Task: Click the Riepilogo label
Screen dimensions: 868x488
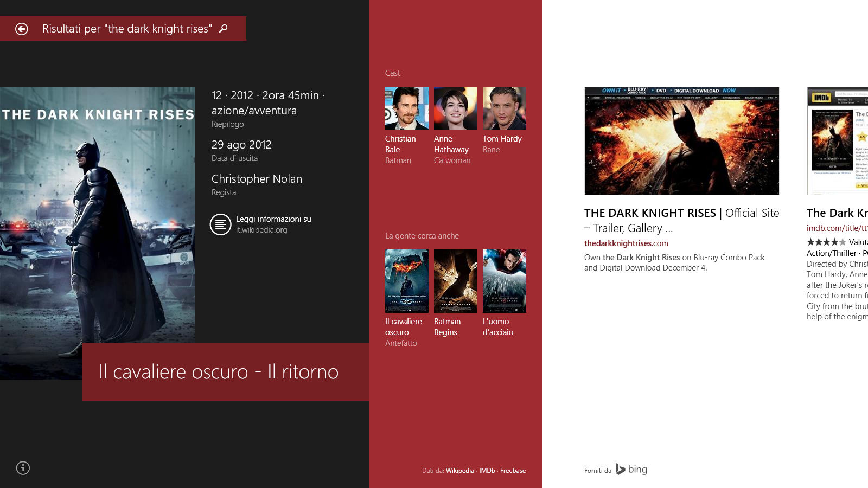Action: [228, 124]
